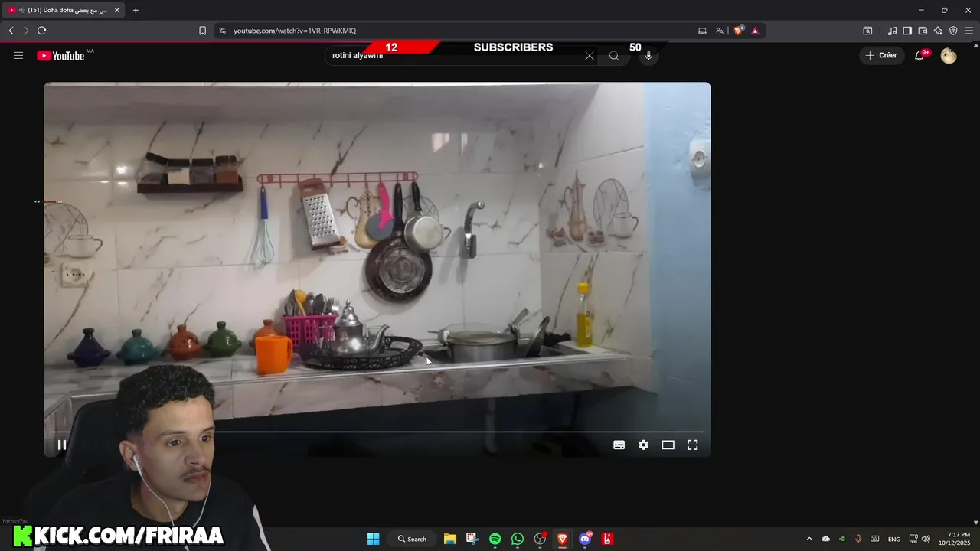
Task: Go back in browser history
Action: [x=11, y=31]
